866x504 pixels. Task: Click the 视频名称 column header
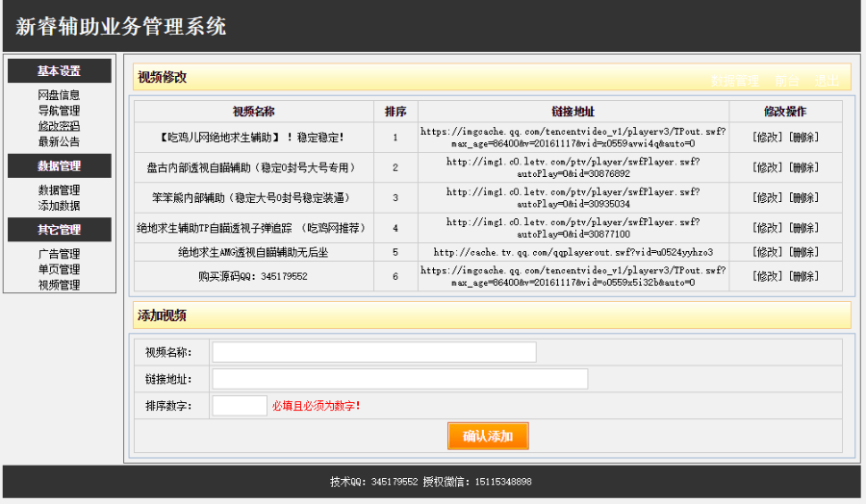coord(253,112)
